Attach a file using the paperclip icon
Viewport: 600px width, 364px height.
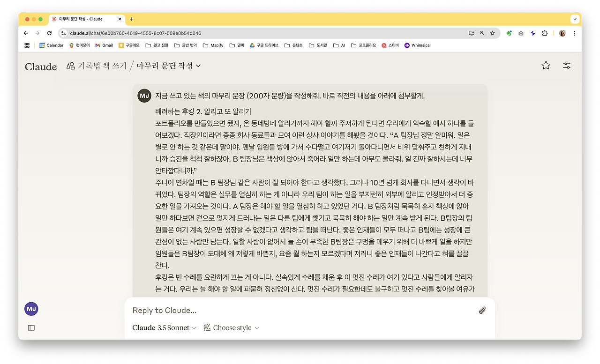coord(482,310)
